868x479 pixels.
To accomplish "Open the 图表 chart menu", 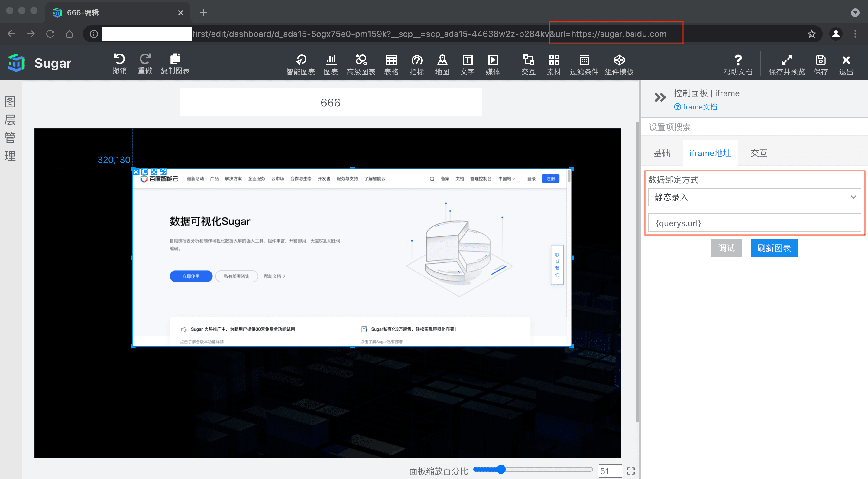I will tap(331, 65).
